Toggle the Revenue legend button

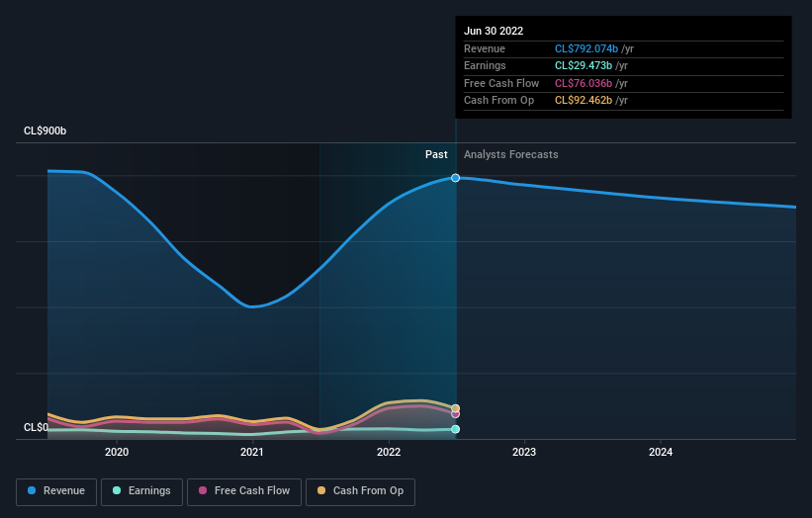point(56,491)
